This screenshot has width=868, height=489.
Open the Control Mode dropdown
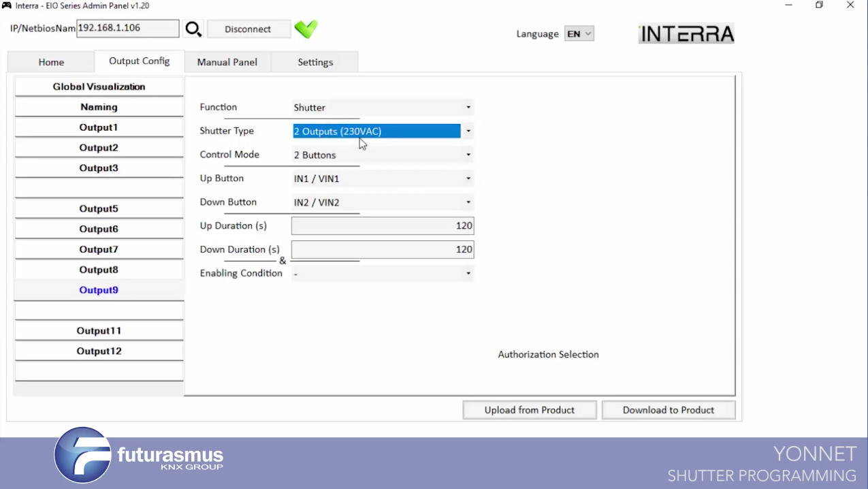click(382, 155)
